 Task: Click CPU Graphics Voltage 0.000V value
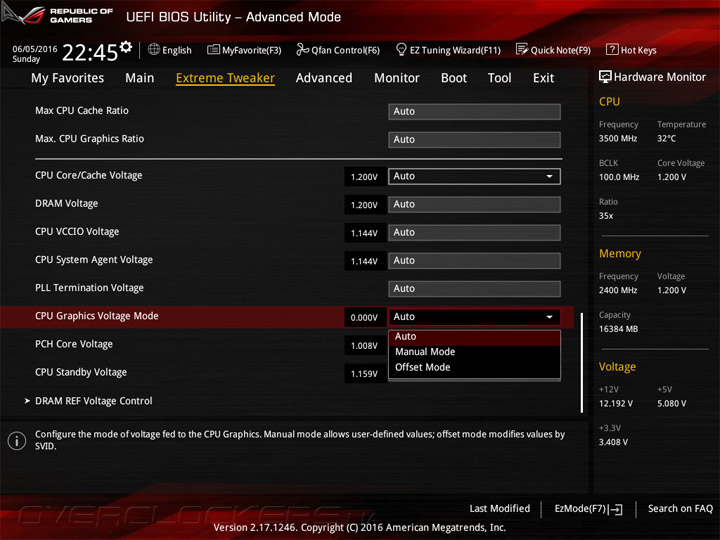pyautogui.click(x=364, y=317)
